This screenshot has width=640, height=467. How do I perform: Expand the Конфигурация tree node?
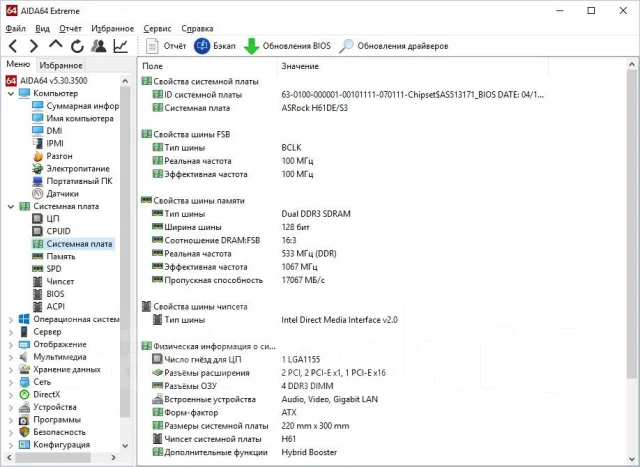click(x=11, y=445)
